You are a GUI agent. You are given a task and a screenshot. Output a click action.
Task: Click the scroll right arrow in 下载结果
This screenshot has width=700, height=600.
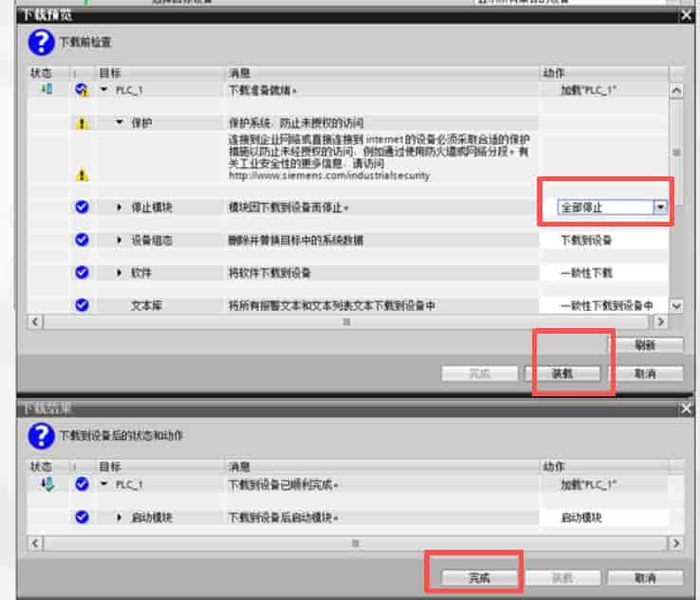coord(675,543)
